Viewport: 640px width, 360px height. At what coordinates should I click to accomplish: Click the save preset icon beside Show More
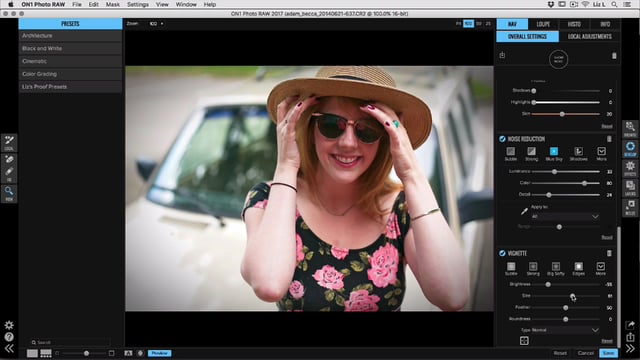[x=502, y=55]
